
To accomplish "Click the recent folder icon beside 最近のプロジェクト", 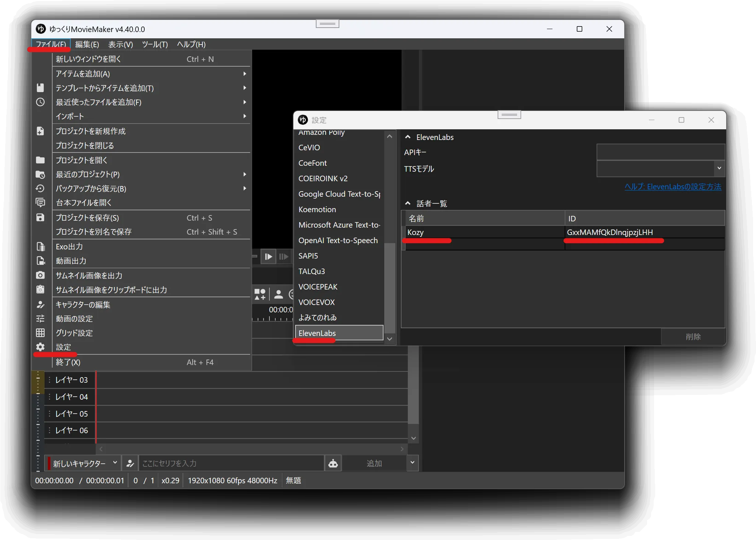I will tap(40, 174).
